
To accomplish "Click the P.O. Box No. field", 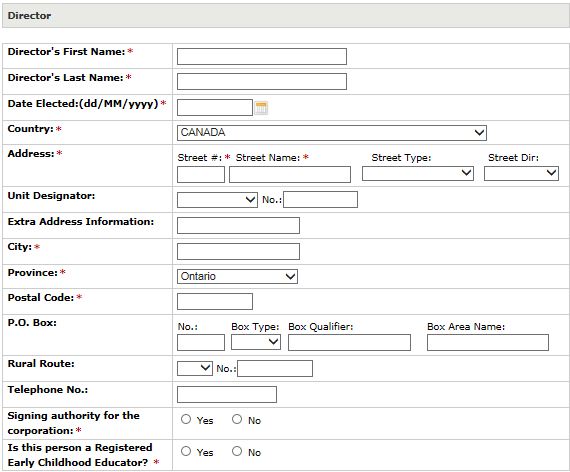I will [x=201, y=343].
